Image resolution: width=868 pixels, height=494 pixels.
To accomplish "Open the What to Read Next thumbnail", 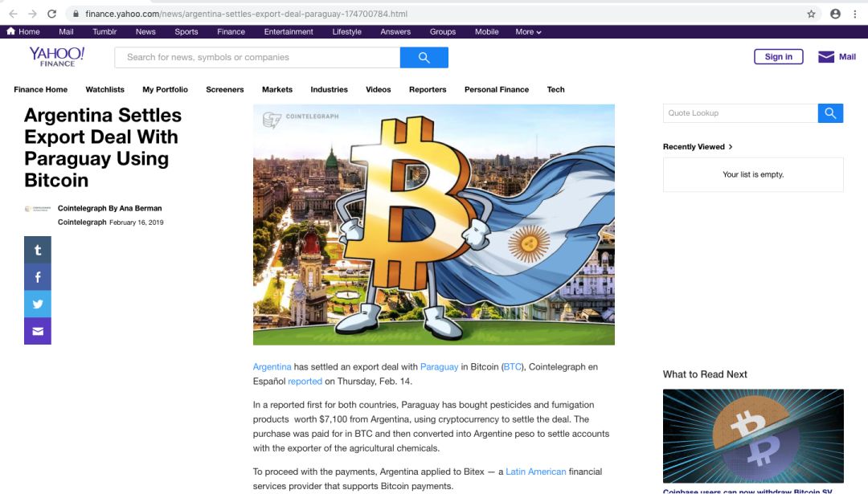I will click(x=753, y=436).
